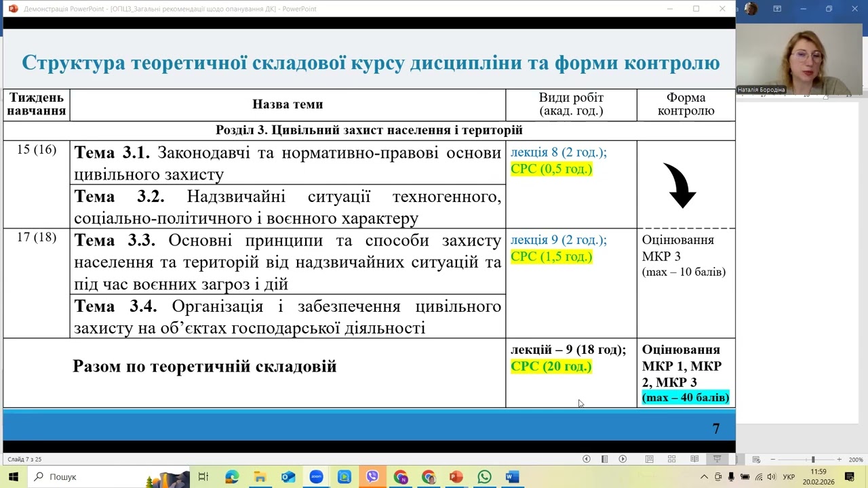868x488 pixels.
Task: Click 'Тема 3.4.' topic cell
Action: (x=288, y=317)
